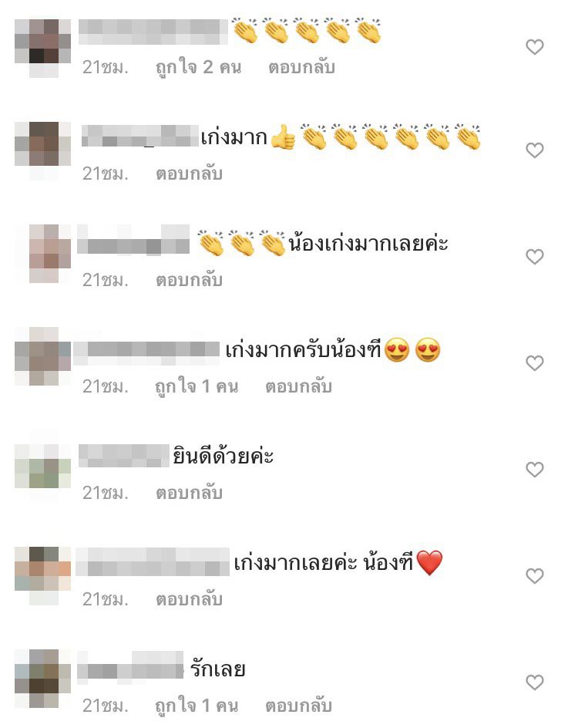Image resolution: width=578 pixels, height=728 pixels.
Task: Reply to the clapping-emoji-only top comment
Action: 301,67
